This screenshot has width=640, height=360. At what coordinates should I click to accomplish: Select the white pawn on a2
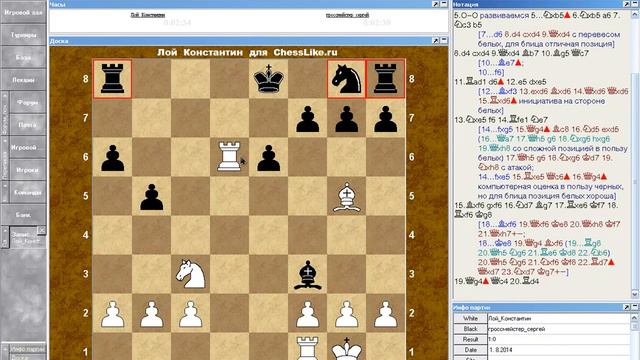(x=112, y=313)
